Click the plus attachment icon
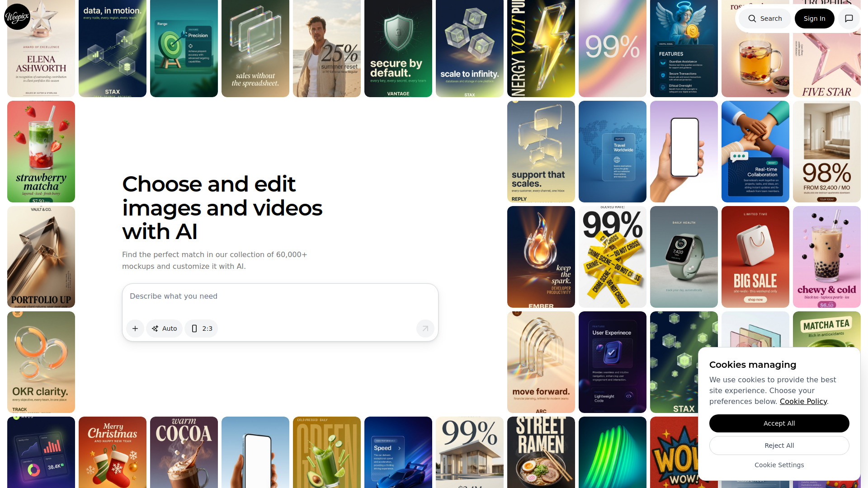The width and height of the screenshot is (868, 488). click(135, 328)
